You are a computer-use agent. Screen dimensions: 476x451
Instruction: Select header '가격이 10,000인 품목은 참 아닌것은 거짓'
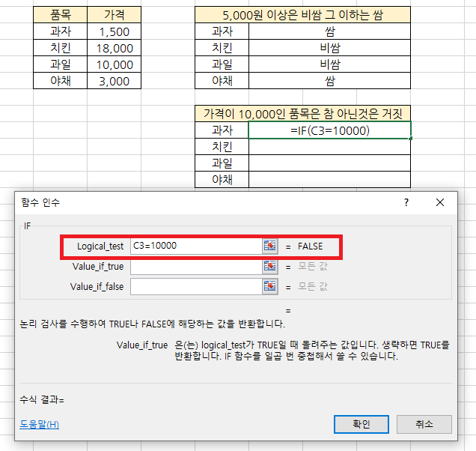click(x=302, y=114)
